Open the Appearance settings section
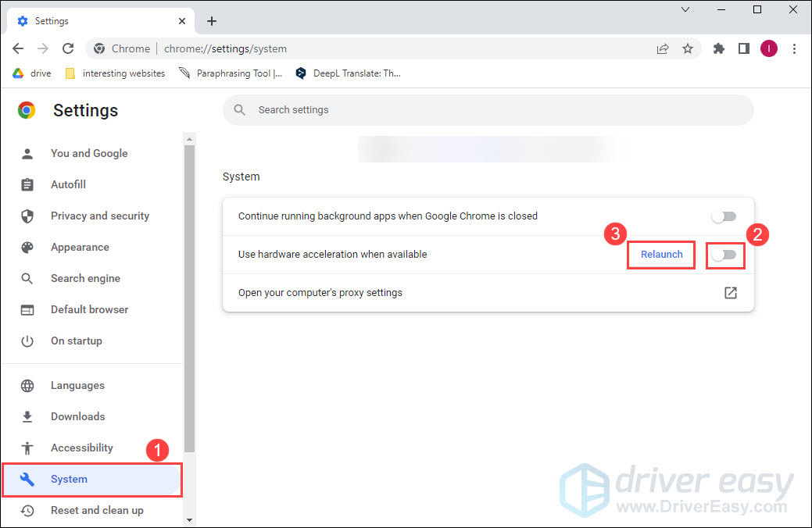 coord(80,247)
